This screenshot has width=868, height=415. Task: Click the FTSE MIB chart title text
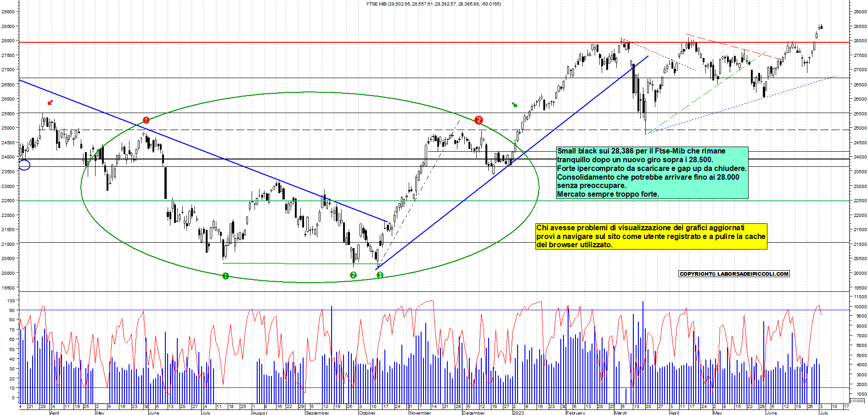coord(434,4)
